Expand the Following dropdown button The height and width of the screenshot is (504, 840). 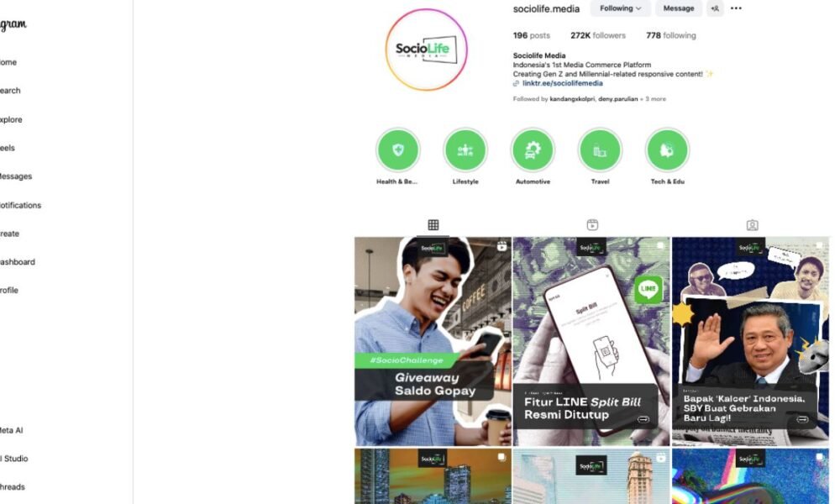[x=621, y=8]
